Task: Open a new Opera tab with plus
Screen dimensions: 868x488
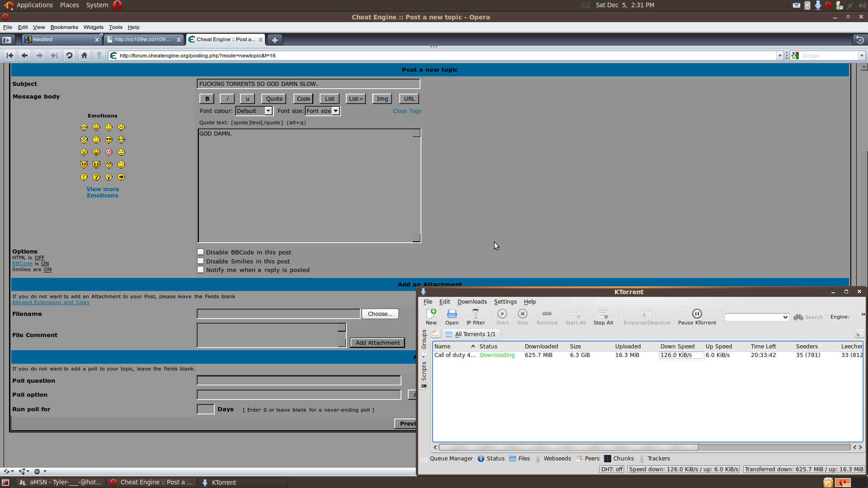Action: [x=274, y=40]
